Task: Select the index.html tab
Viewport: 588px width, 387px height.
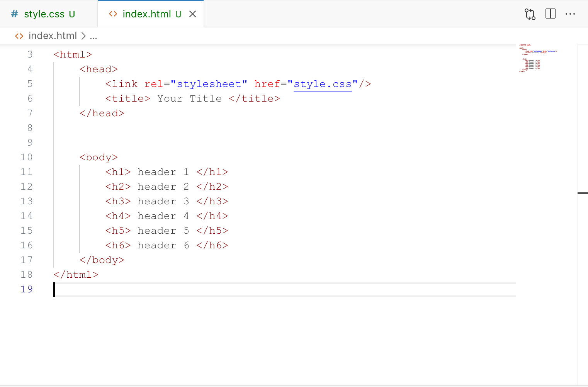Action: pyautogui.click(x=146, y=14)
